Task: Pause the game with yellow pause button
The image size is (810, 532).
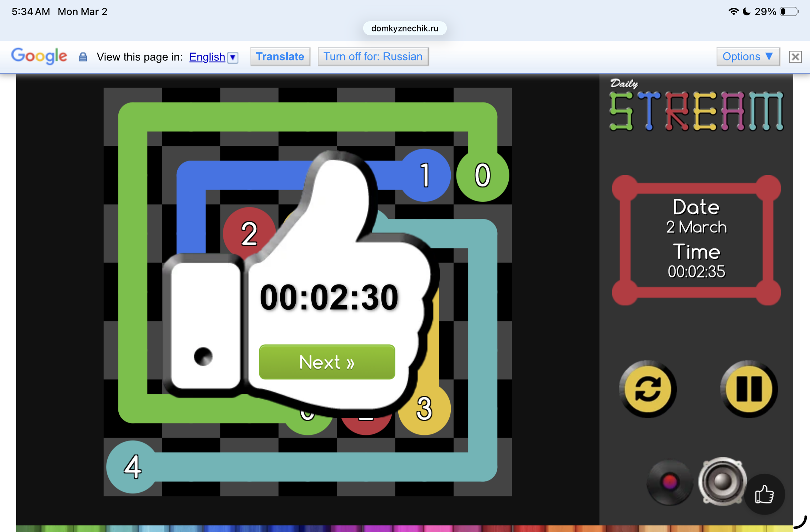Action: [749, 389]
